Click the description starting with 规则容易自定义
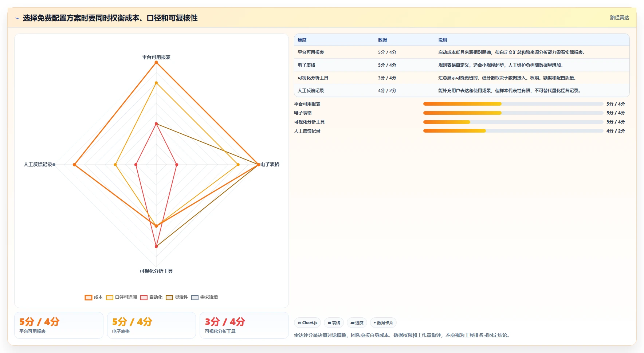Viewport: 644px width, 353px height. pos(501,65)
